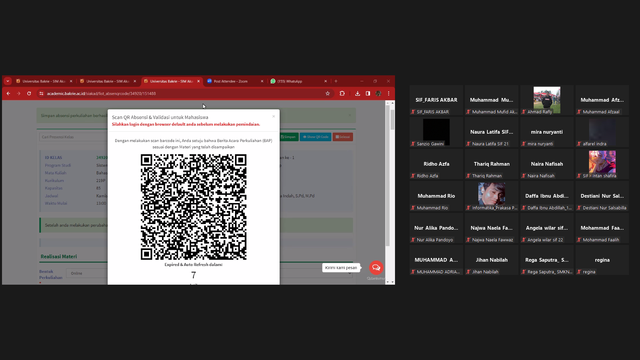This screenshot has height=360, width=640.
Task: Select Ahmad Rafly's video thumbnail
Action: [x=547, y=100]
